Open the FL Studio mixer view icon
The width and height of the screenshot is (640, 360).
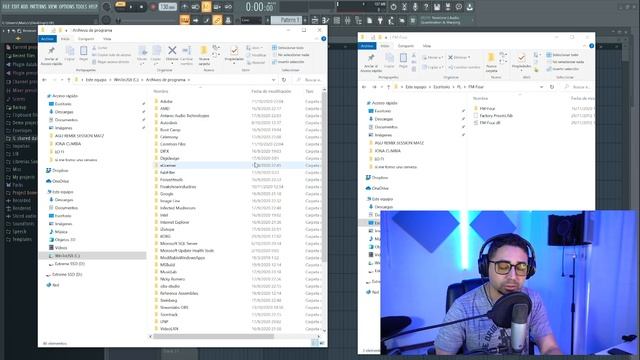(x=347, y=20)
